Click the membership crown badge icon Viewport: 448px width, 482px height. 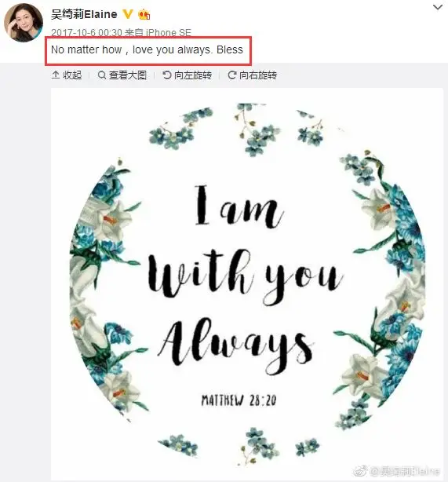pos(144,14)
